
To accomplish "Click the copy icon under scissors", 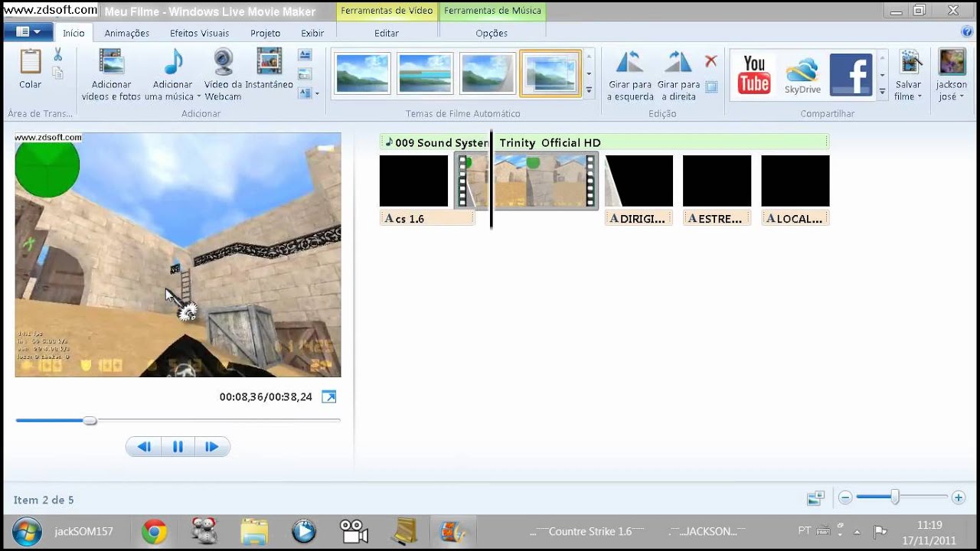I will (x=57, y=73).
